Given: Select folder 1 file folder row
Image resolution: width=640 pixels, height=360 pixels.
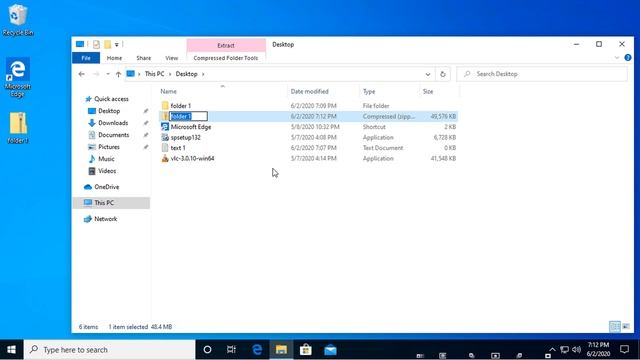Looking at the screenshot, I should pyautogui.click(x=308, y=106).
